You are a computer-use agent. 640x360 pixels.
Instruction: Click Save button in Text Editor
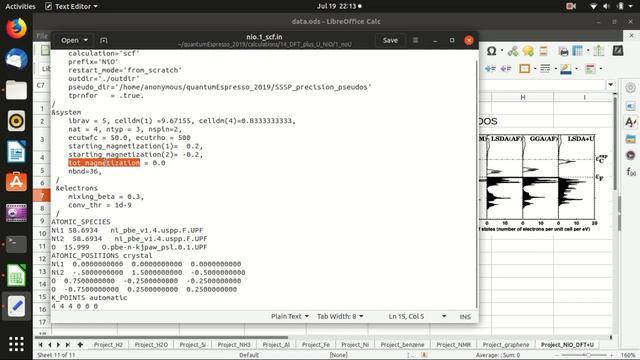click(x=390, y=40)
